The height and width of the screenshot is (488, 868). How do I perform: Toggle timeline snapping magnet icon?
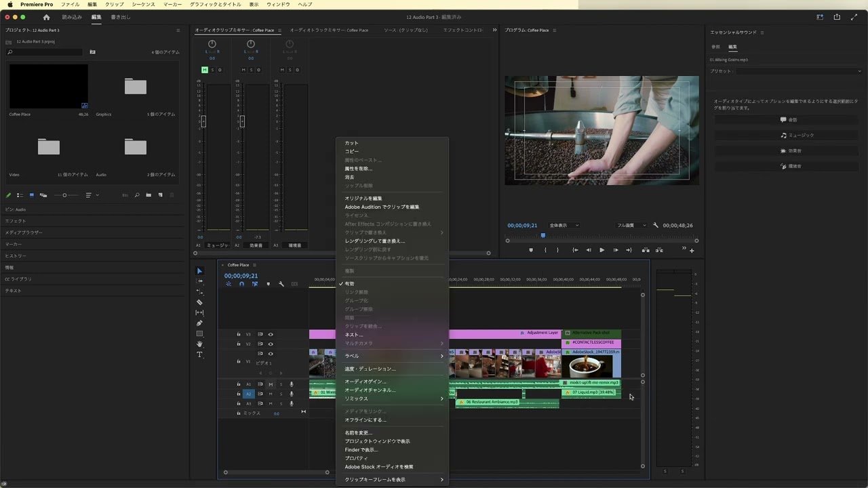pos(241,284)
